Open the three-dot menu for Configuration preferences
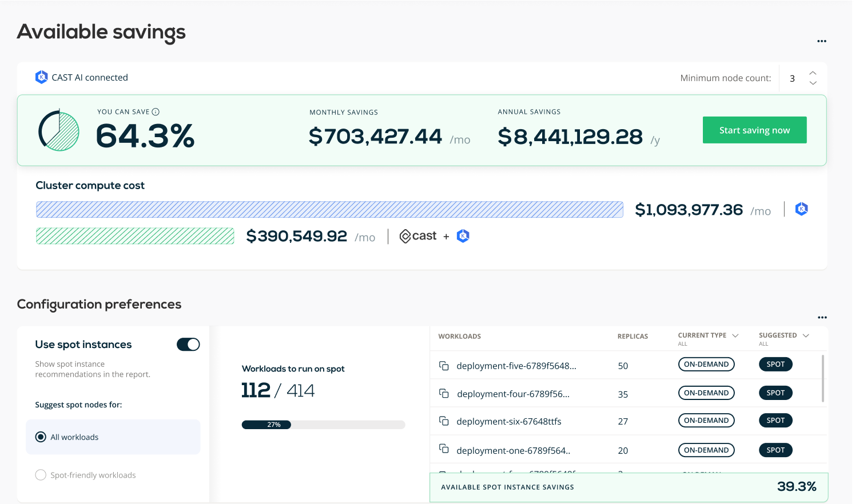 (822, 317)
